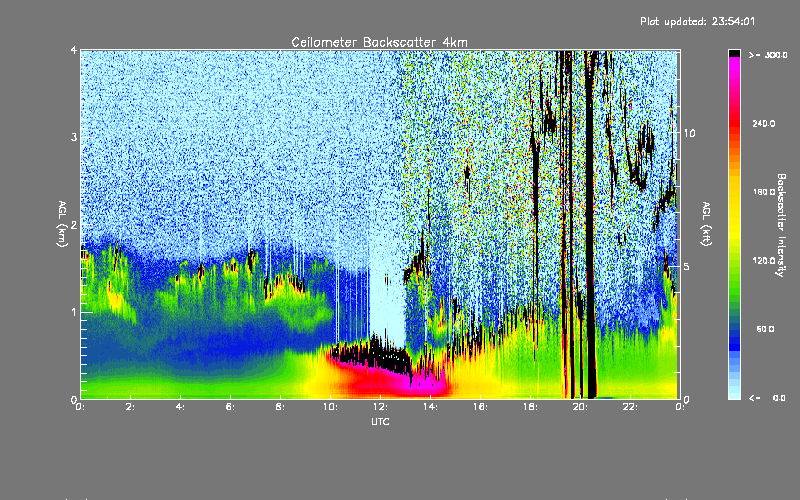Click the 4 tick on the AGL (km) axis
800x500 pixels.
pyautogui.click(x=74, y=50)
